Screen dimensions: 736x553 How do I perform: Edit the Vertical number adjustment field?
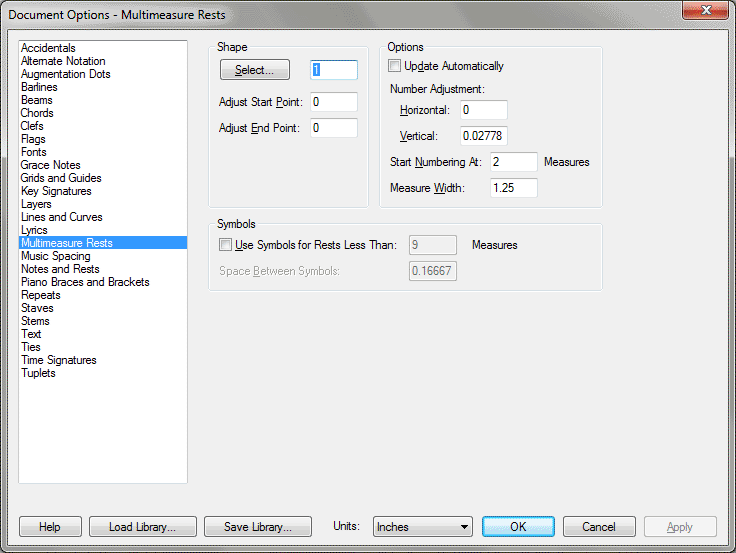[483, 136]
